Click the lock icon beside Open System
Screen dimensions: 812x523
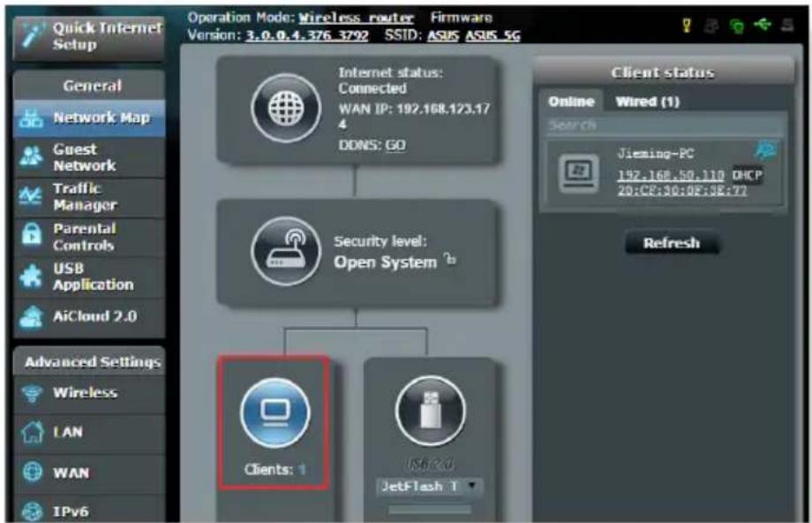point(450,259)
